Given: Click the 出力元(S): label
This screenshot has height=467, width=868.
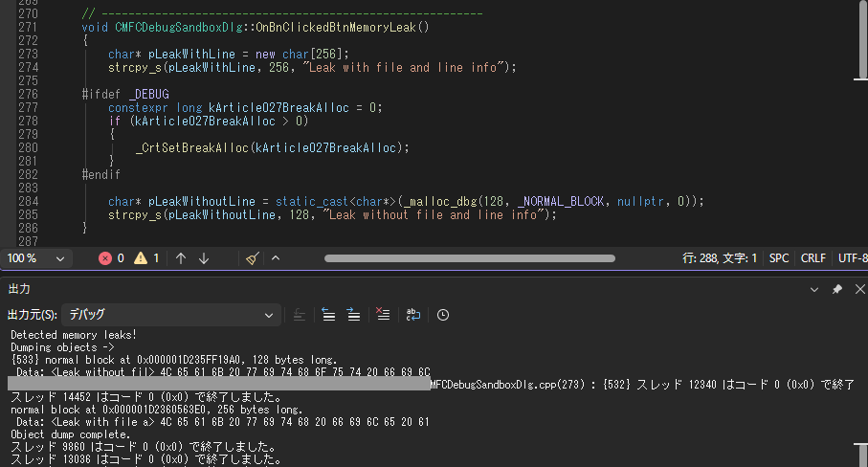Looking at the screenshot, I should [x=33, y=315].
